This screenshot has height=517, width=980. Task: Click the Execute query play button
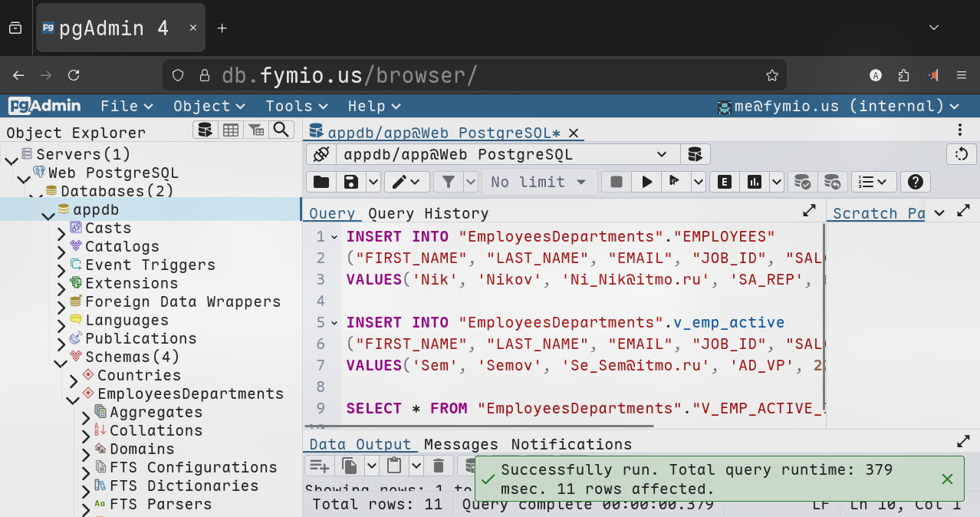click(x=647, y=182)
